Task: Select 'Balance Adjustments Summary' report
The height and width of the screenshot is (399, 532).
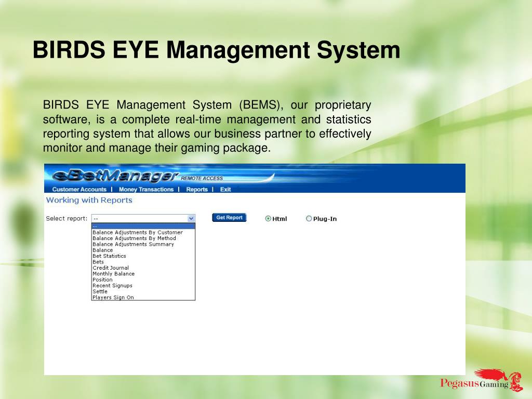Action: [x=143, y=244]
